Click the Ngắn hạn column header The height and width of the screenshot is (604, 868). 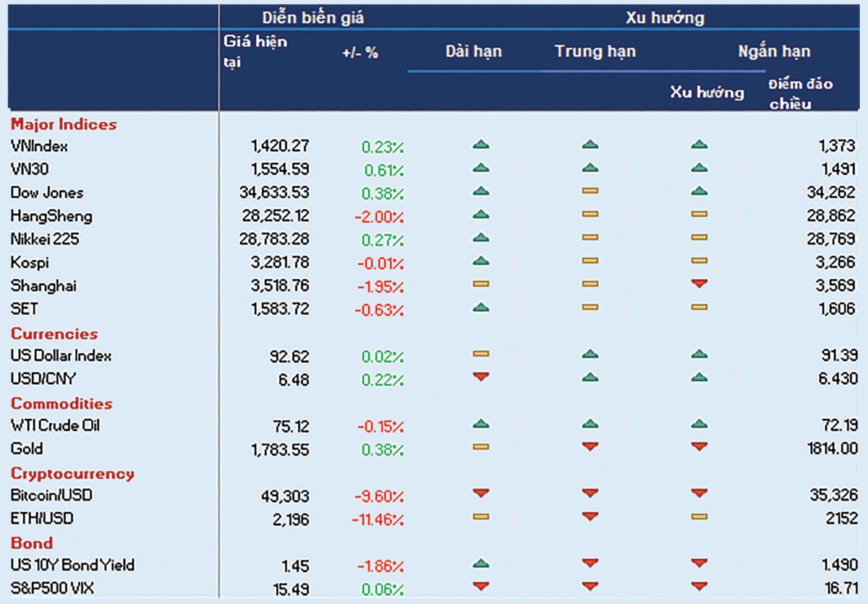click(773, 51)
